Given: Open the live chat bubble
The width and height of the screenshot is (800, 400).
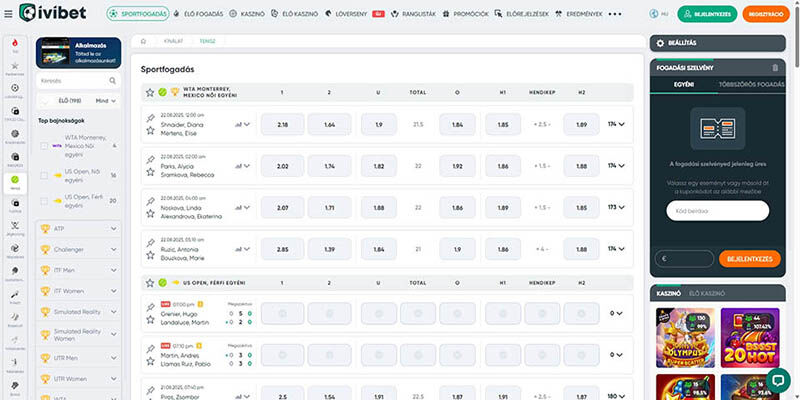Looking at the screenshot, I should click(x=778, y=380).
